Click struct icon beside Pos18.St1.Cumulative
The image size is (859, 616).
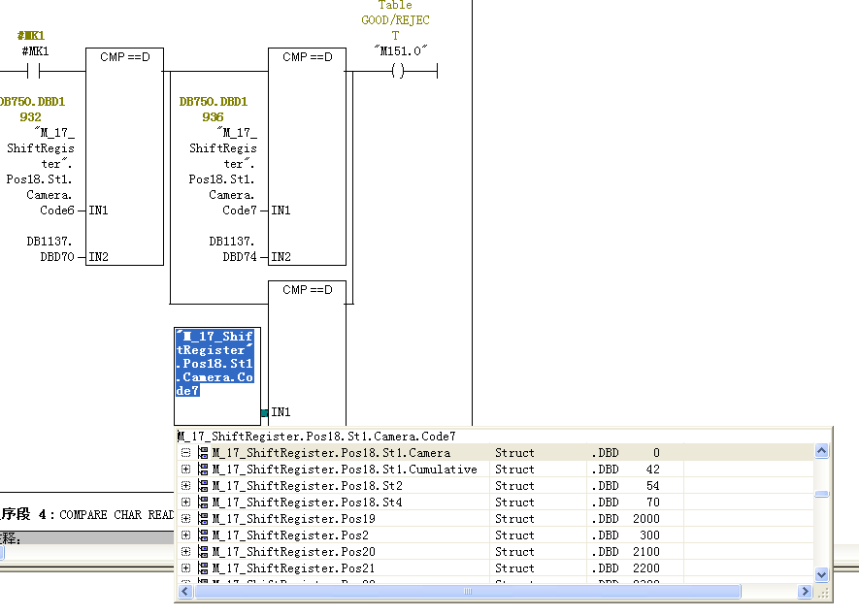203,470
